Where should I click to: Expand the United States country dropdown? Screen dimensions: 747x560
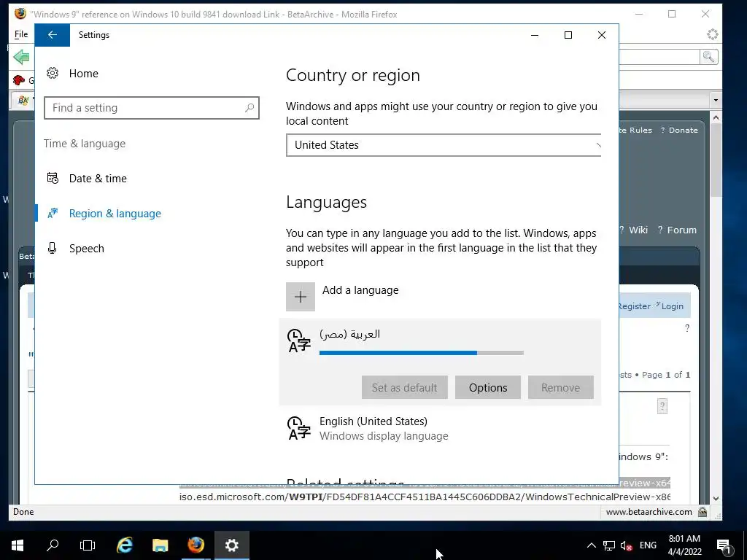point(443,145)
